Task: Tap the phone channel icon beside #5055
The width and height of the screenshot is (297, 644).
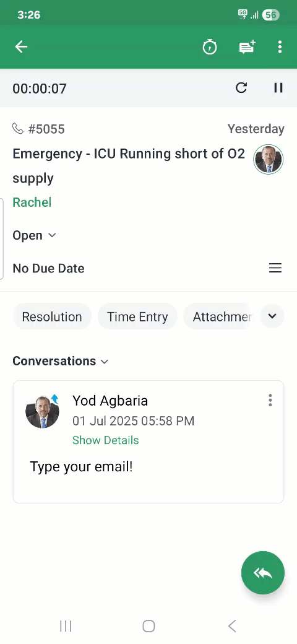Action: pos(18,129)
